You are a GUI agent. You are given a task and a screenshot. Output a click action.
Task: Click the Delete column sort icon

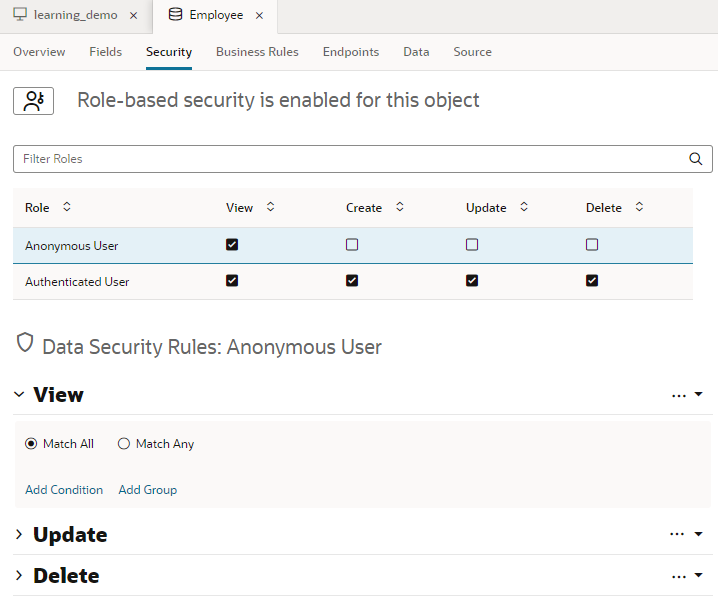(639, 207)
